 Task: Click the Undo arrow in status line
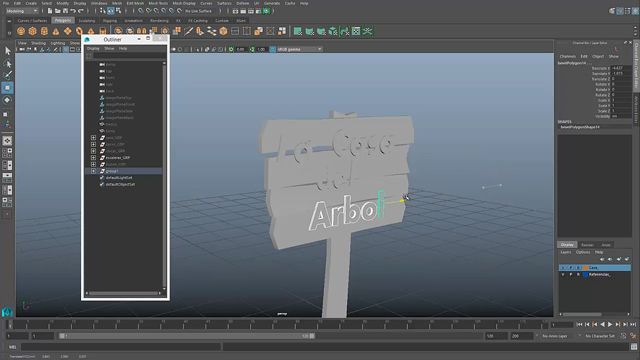(73, 11)
